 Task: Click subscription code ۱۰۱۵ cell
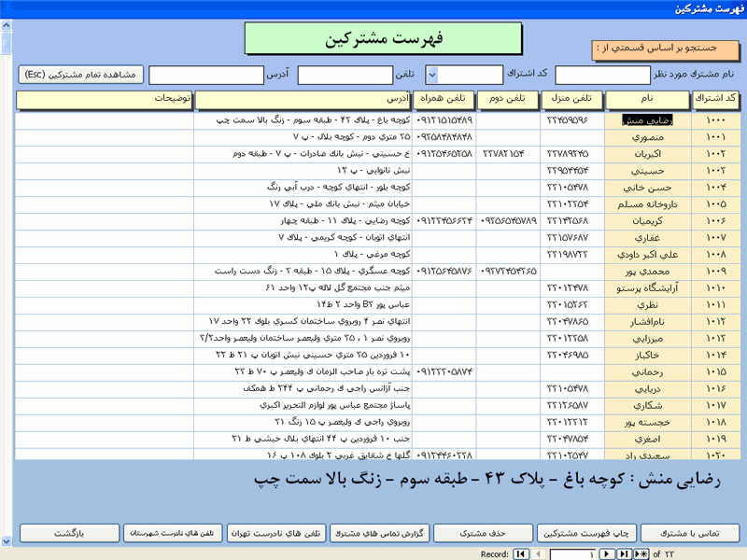pos(715,371)
